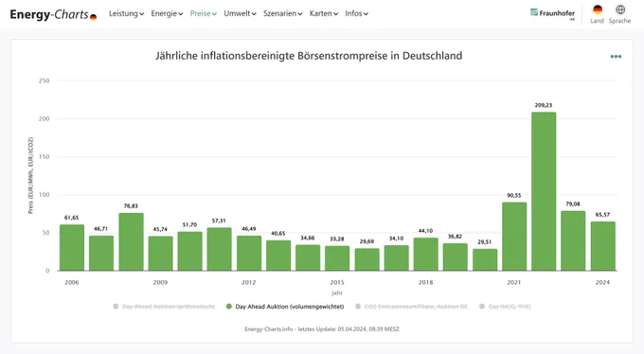Click the bar labeled 29,51
644x354 pixels.
point(485,260)
